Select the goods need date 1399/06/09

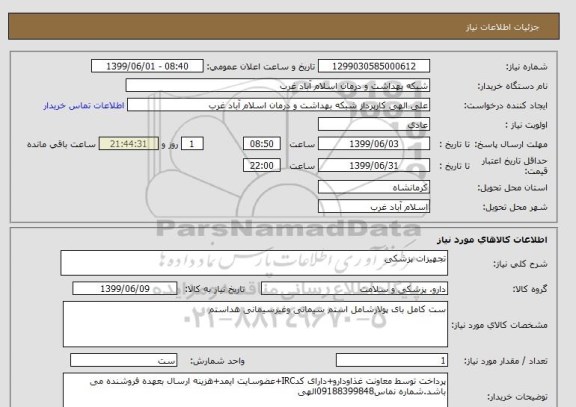tap(125, 288)
